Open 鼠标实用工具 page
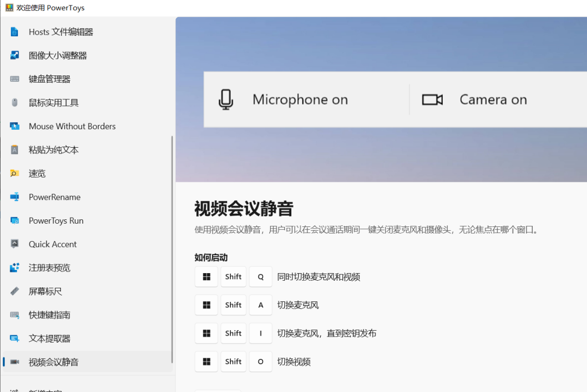 87,103
